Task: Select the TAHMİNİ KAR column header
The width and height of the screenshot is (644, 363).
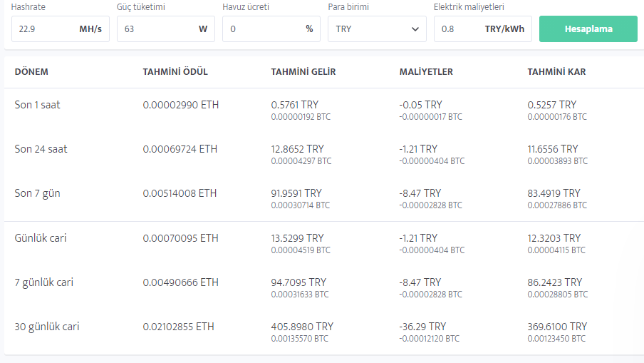Action: [x=556, y=72]
